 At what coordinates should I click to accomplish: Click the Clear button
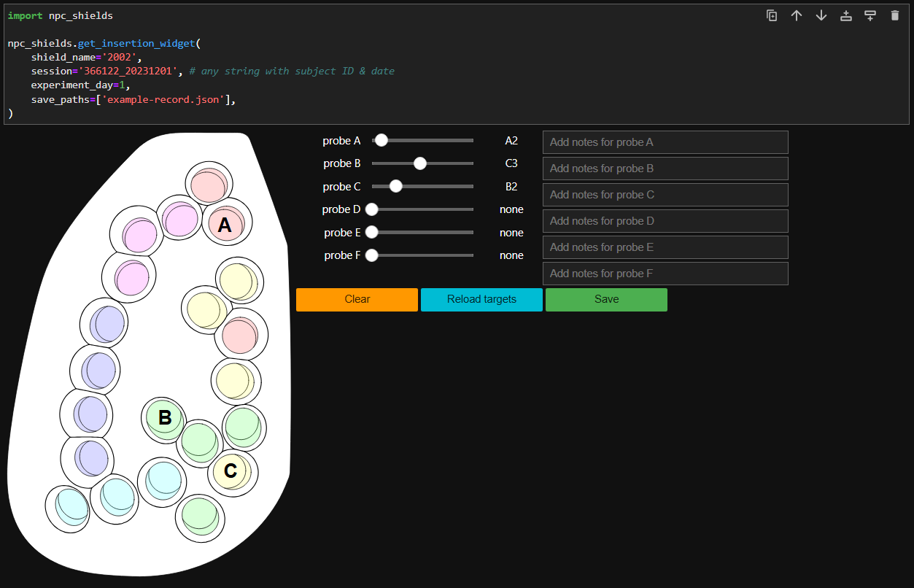pyautogui.click(x=357, y=299)
